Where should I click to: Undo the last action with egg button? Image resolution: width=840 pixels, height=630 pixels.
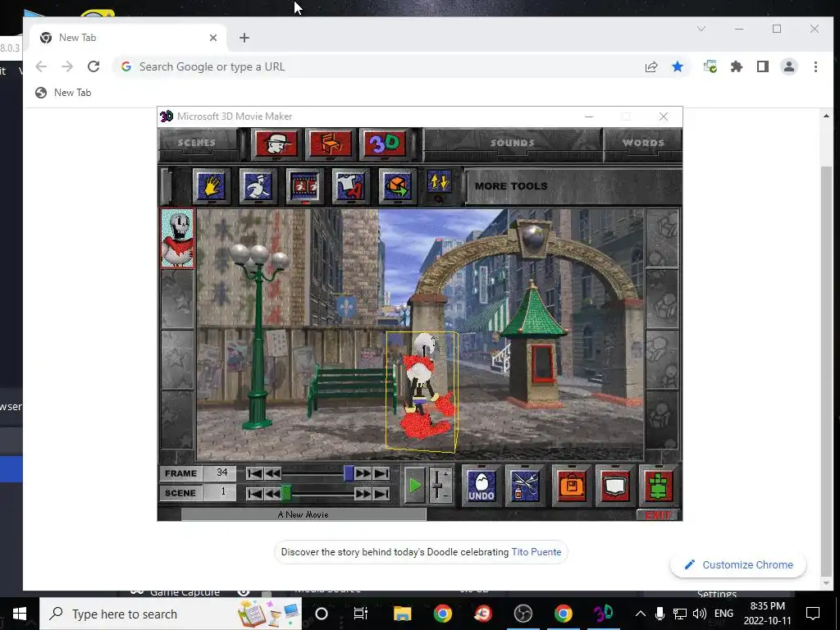click(x=481, y=486)
